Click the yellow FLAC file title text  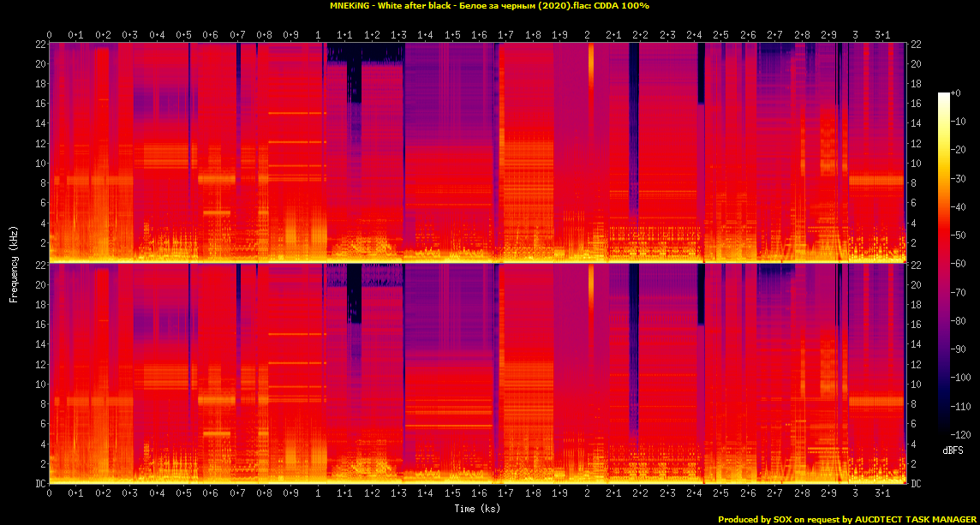coord(489,5)
